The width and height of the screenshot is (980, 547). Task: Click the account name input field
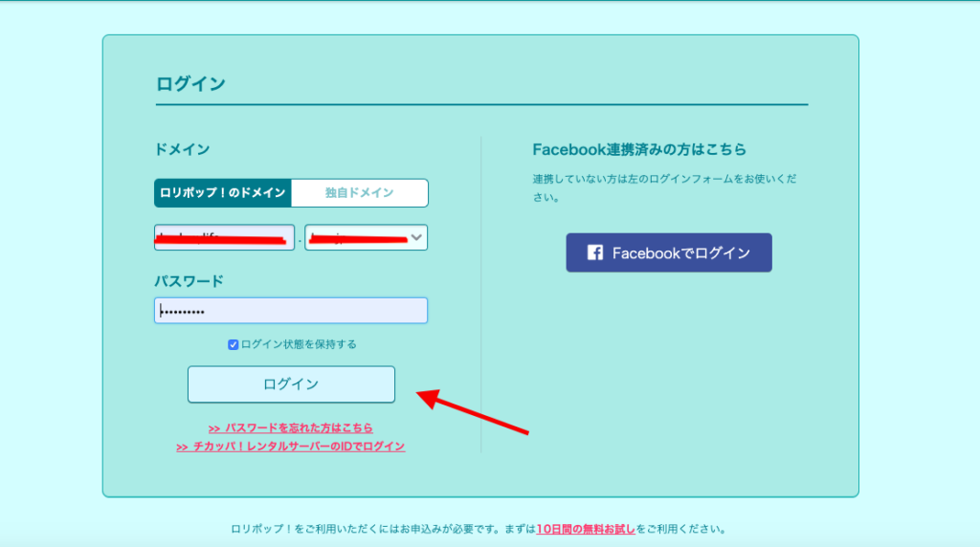tap(224, 237)
